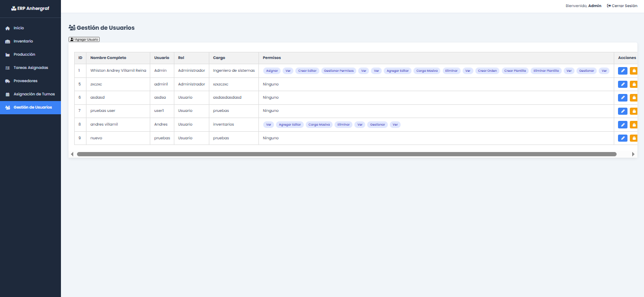Click the Gestionar Permisos badge for Admin

(x=338, y=71)
